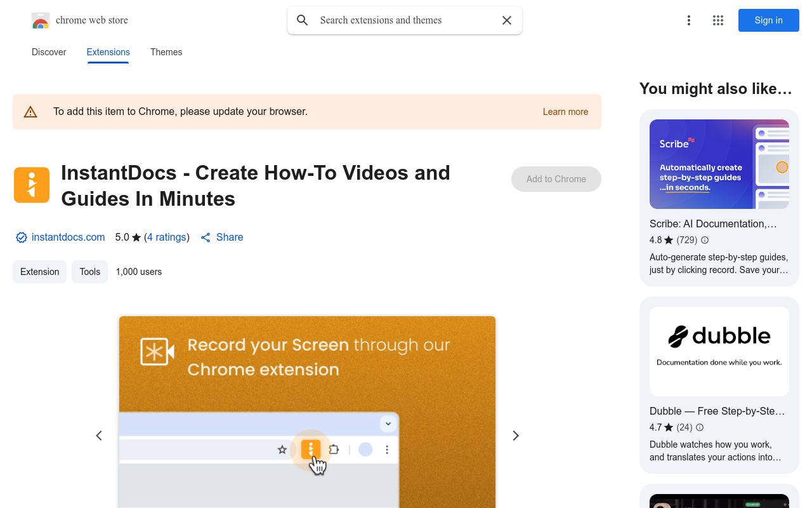Image resolution: width=812 pixels, height=508 pixels.
Task: Click the Scribe description text
Action: click(x=719, y=264)
